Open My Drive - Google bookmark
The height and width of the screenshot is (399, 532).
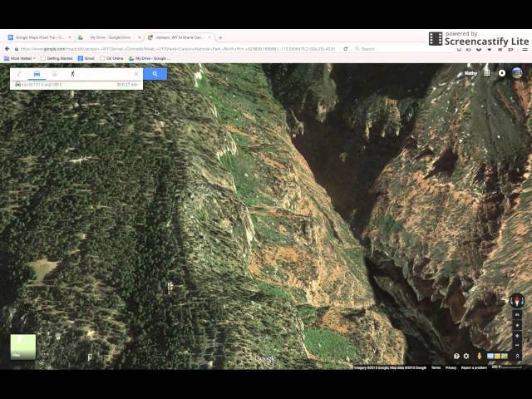[x=148, y=58]
